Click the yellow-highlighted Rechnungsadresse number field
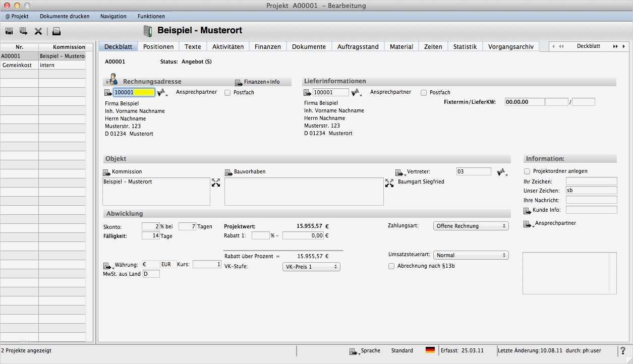 tap(134, 93)
